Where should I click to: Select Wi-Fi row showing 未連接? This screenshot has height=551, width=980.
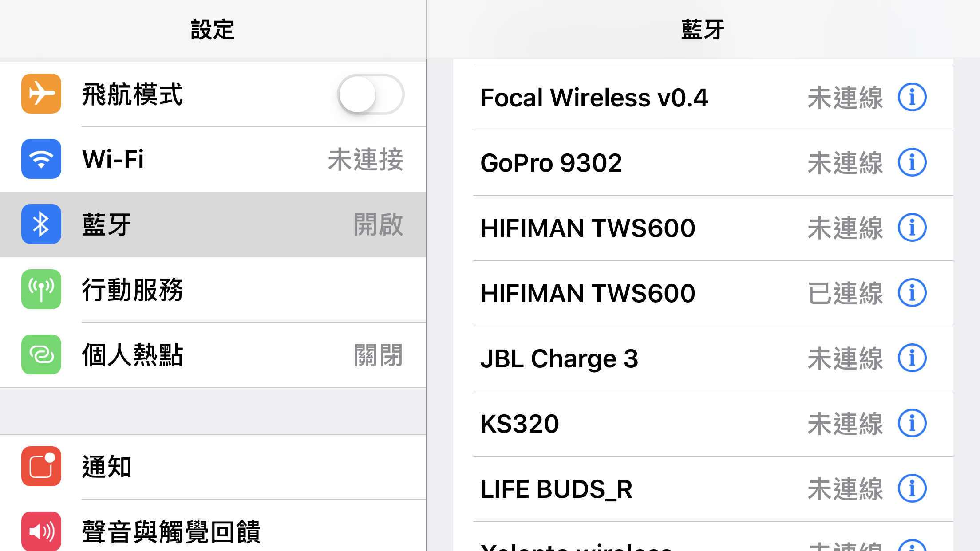click(x=213, y=159)
